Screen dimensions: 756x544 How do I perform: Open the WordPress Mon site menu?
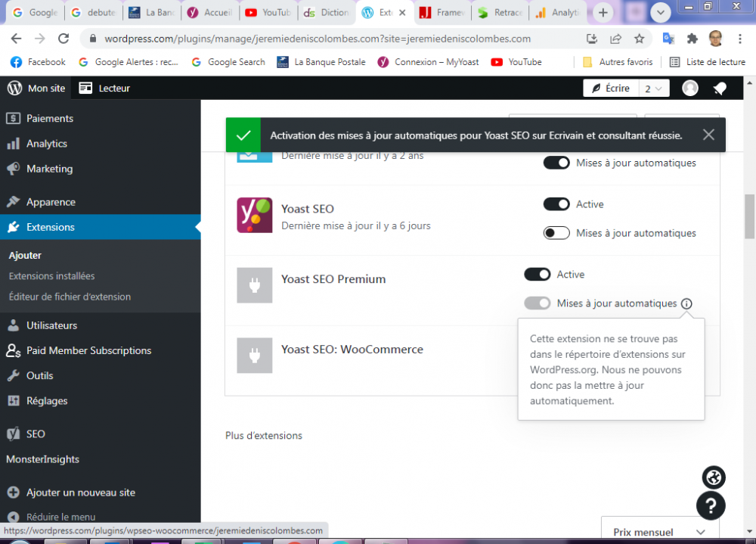point(36,89)
